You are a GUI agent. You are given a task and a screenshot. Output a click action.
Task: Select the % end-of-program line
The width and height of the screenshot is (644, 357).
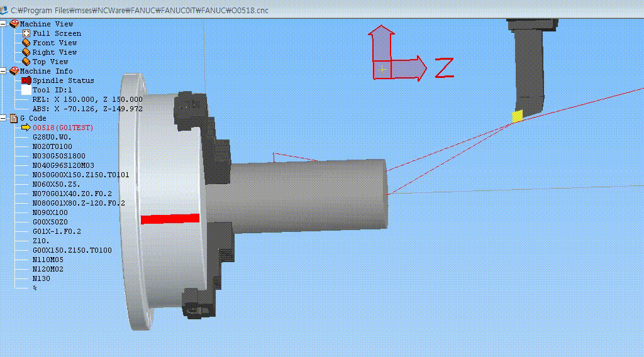(35, 288)
